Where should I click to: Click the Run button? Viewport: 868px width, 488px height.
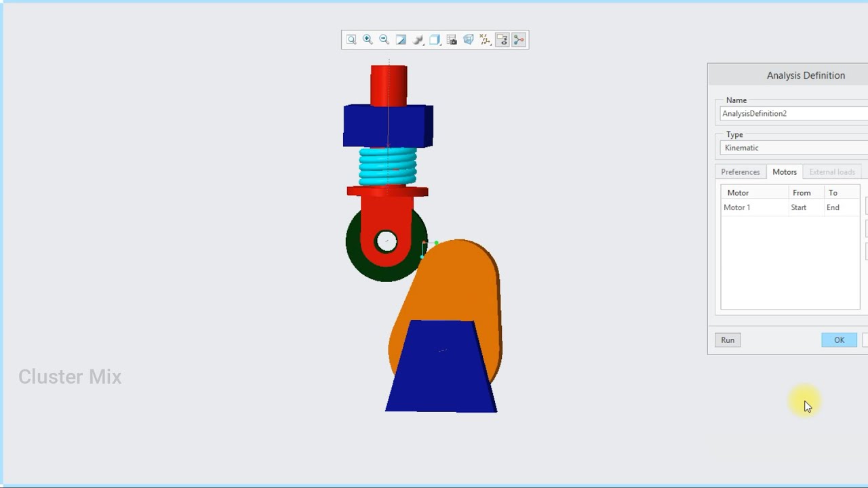[728, 340]
